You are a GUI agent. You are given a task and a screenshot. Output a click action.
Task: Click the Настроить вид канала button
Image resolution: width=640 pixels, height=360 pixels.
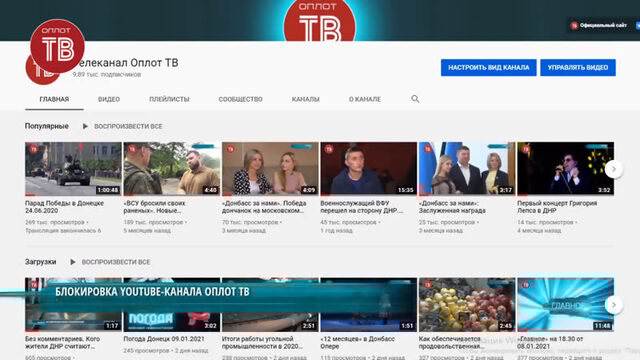click(489, 67)
